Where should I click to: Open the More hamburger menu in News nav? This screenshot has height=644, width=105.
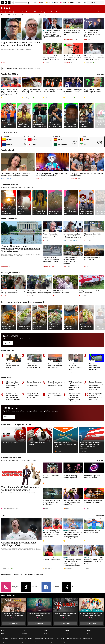100,12
